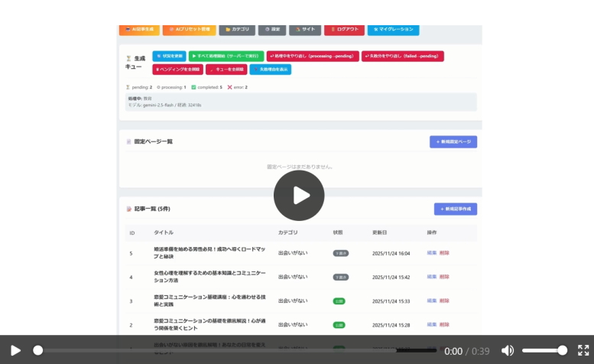
Task: Retry failed items (failed→pending)
Action: 402,56
